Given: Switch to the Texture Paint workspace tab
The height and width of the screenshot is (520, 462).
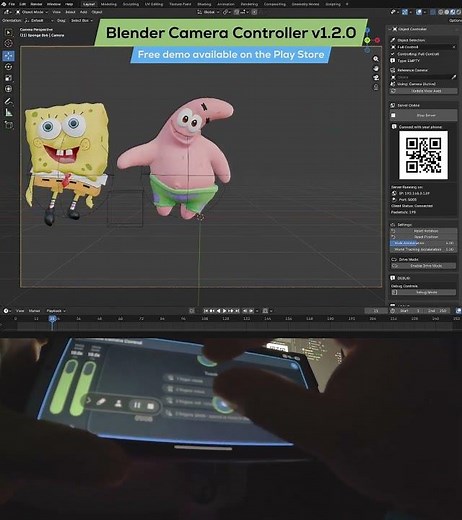Looking at the screenshot, I should (180, 4).
